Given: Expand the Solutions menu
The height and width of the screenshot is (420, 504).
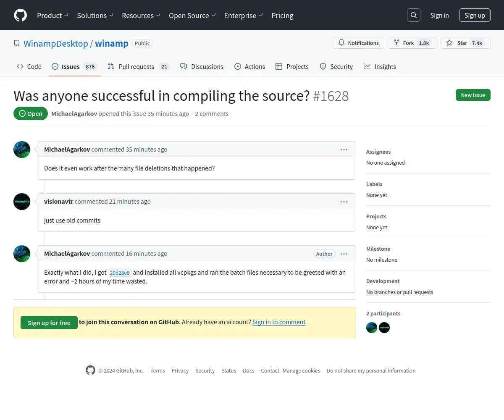Looking at the screenshot, I should pyautogui.click(x=95, y=16).
